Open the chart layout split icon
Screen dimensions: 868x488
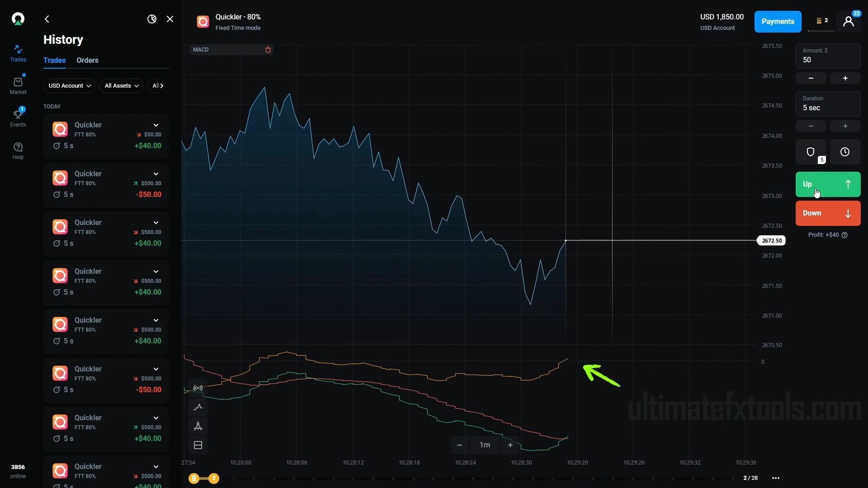(x=198, y=445)
